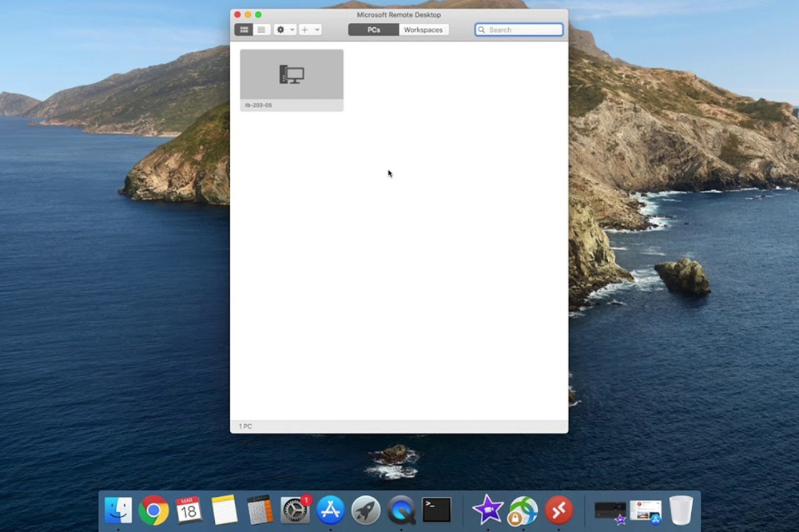
Task: Open minimized App Store window in Dock
Action: (x=646, y=511)
